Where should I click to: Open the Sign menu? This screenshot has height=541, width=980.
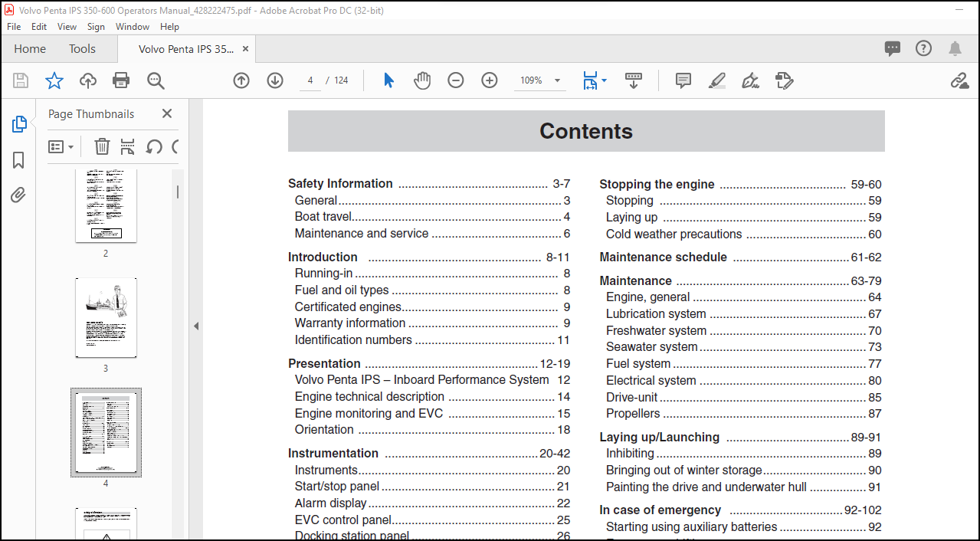[96, 26]
